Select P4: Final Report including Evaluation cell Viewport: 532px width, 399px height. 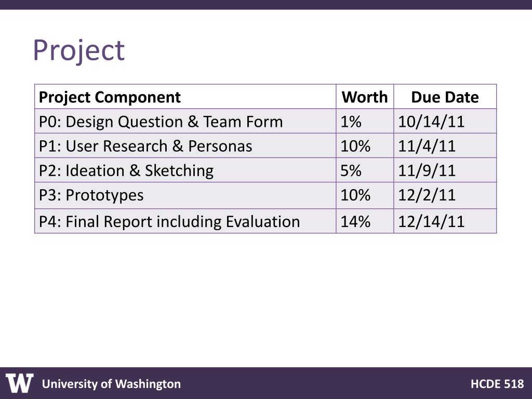pos(185,221)
